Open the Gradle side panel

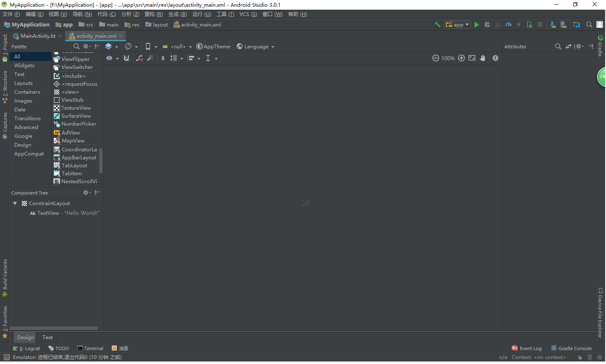pyautogui.click(x=601, y=46)
